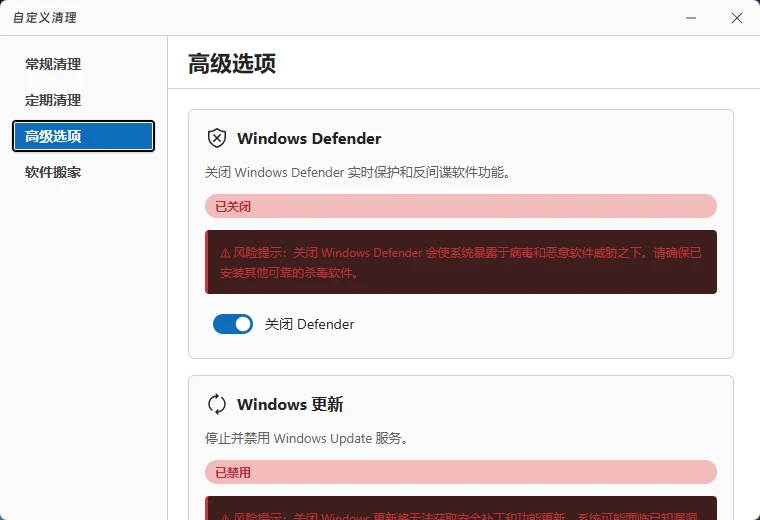760x520 pixels.
Task: Click the 自定义清理 window title
Action: tap(45, 18)
